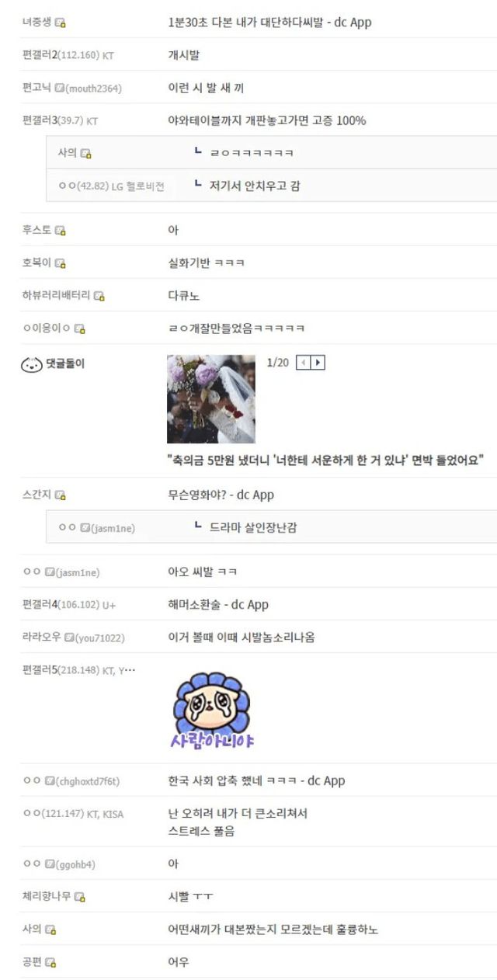Click the badge icon next to 너중생
The height and width of the screenshot is (980, 497).
pyautogui.click(x=61, y=23)
